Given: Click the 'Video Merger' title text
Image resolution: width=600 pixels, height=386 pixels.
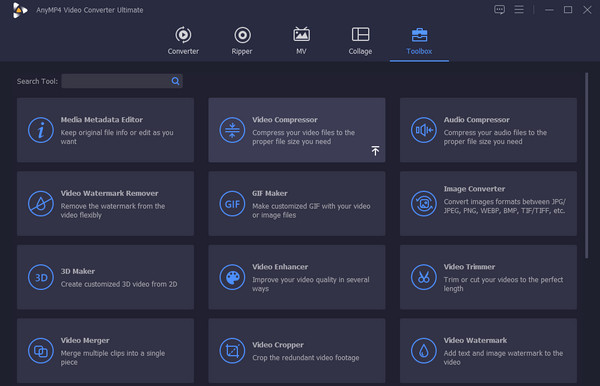Looking at the screenshot, I should (x=85, y=340).
